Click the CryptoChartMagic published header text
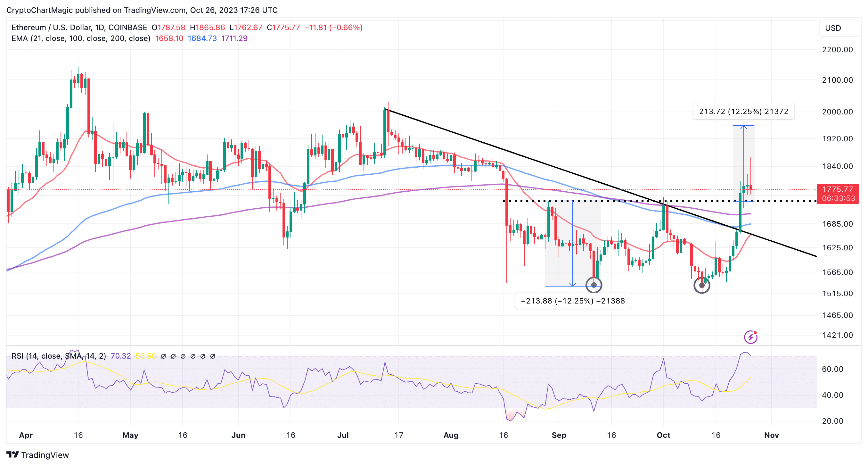The height and width of the screenshot is (466, 868). 142,10
